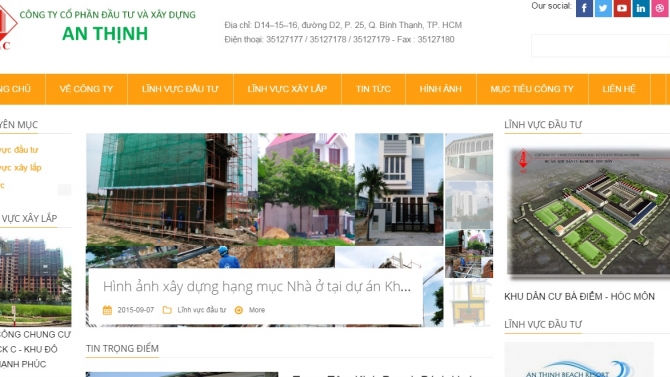Open slider headline Hình ảnh xây dựng hạng mục
Image resolution: width=670 pixels, height=377 pixels.
pos(257,286)
